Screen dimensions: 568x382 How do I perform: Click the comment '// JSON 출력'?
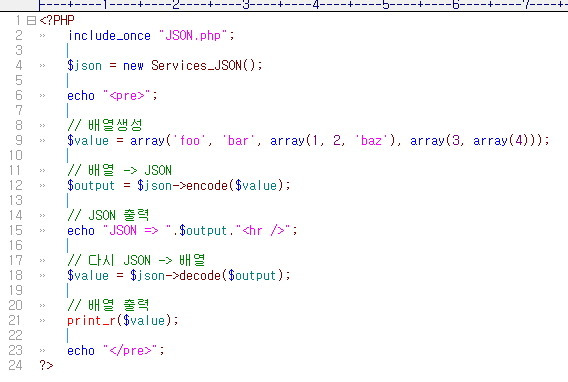pos(108,215)
